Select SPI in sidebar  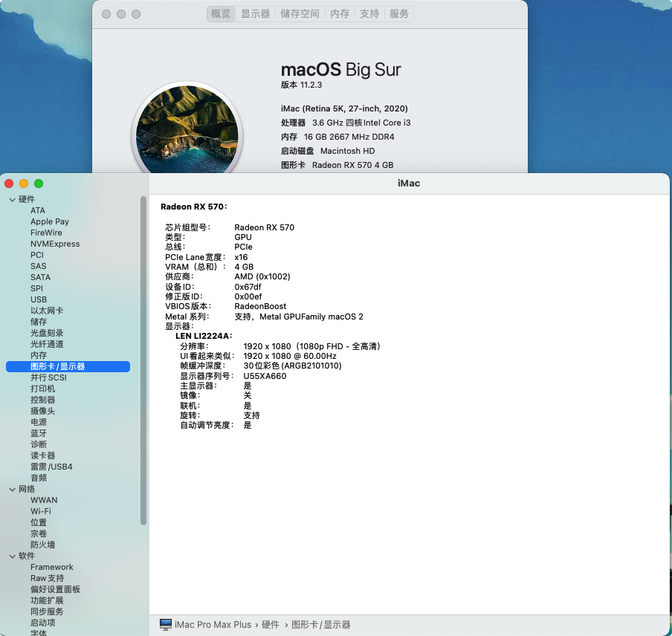point(36,288)
